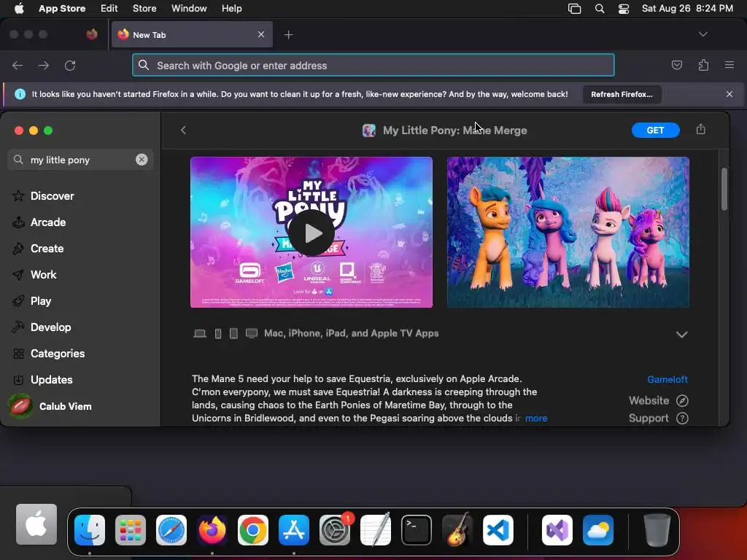The height and width of the screenshot is (560, 747).
Task: Go back in App Store
Action: click(x=183, y=130)
